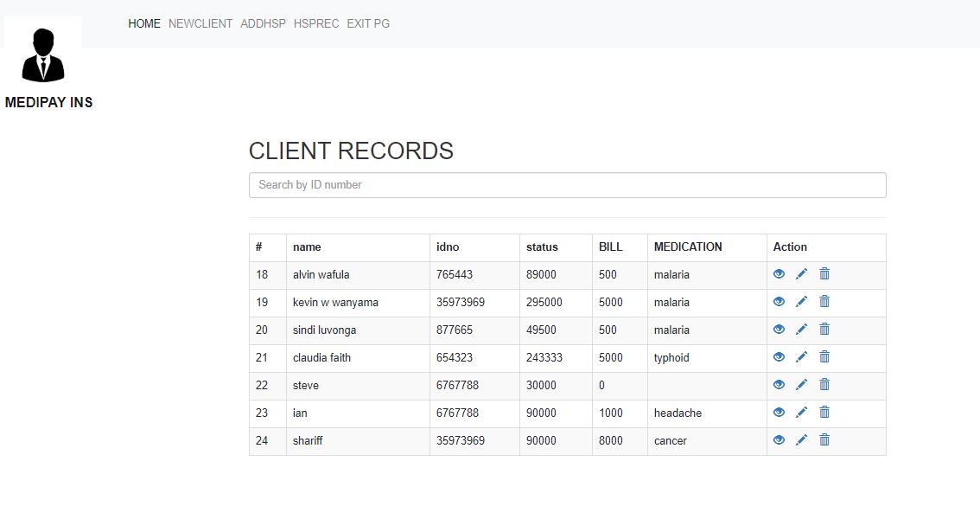
Task: Click idno value 654323
Action: point(455,357)
